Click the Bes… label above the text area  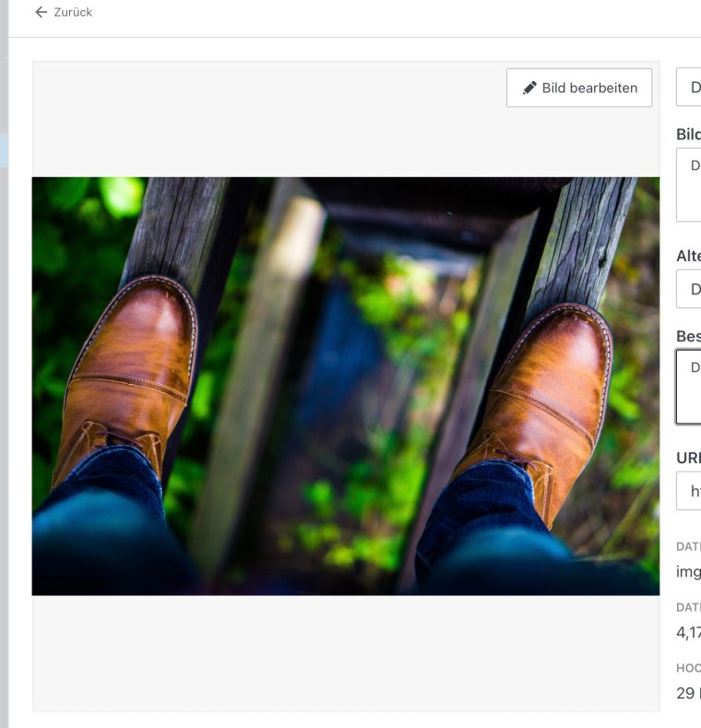point(688,335)
